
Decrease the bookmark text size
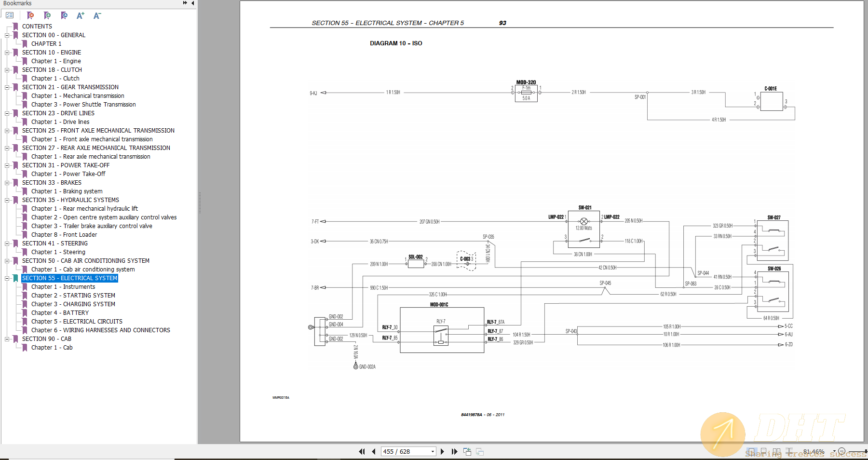click(x=97, y=15)
